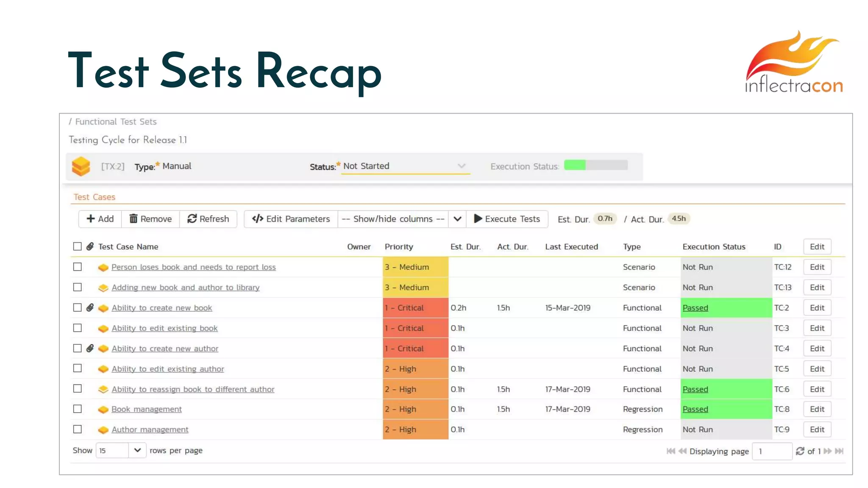Open the Status dropdown showing Not Started
Screen dimensions: 868x488
[405, 166]
